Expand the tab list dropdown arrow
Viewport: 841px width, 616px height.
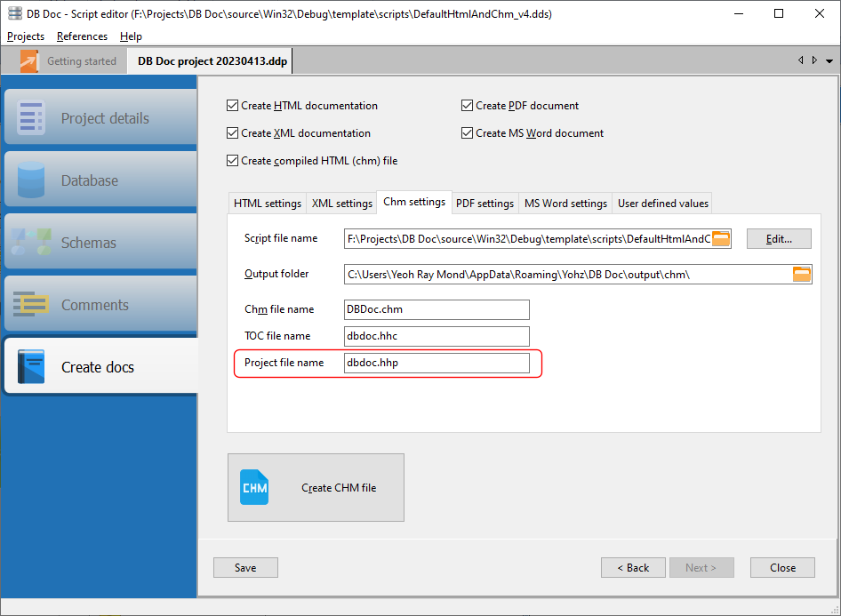829,60
